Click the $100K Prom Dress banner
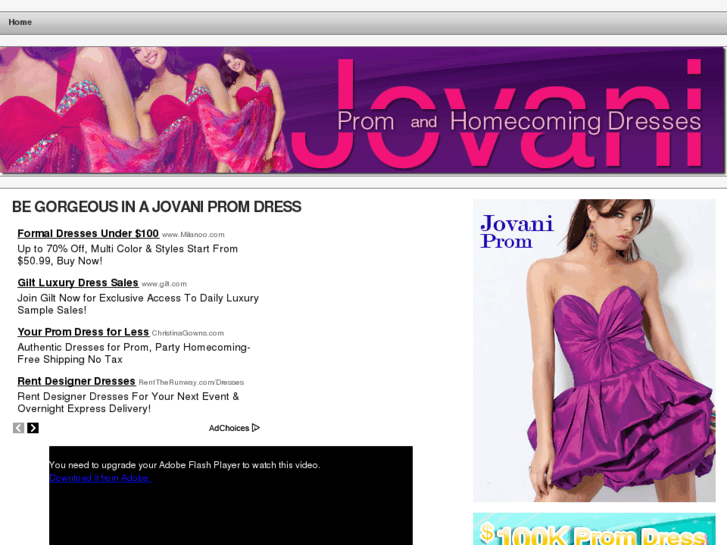Viewport: 727px width, 545px height. (594, 529)
